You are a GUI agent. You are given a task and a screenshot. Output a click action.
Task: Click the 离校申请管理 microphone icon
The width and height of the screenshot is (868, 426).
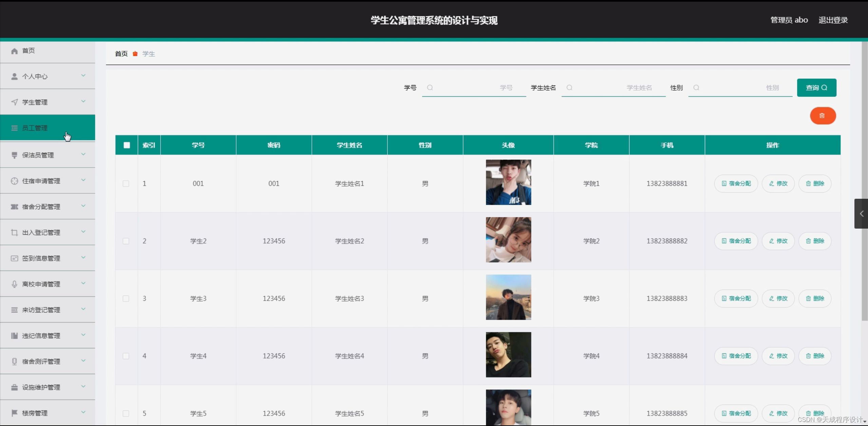[x=14, y=284]
